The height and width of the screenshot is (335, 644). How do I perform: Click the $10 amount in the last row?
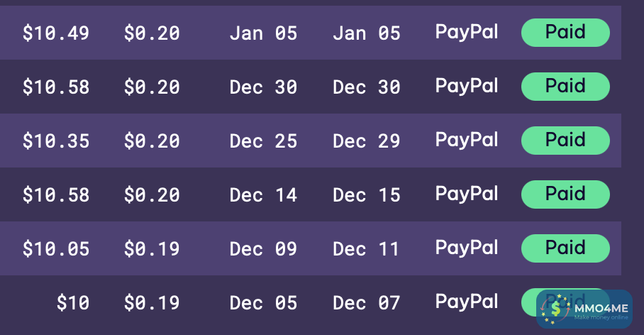point(73,303)
